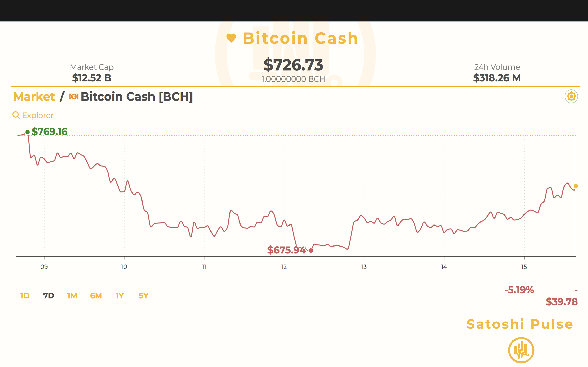The width and height of the screenshot is (588, 367).
Task: Click the 24h Volume value $318.26 M
Action: click(497, 78)
